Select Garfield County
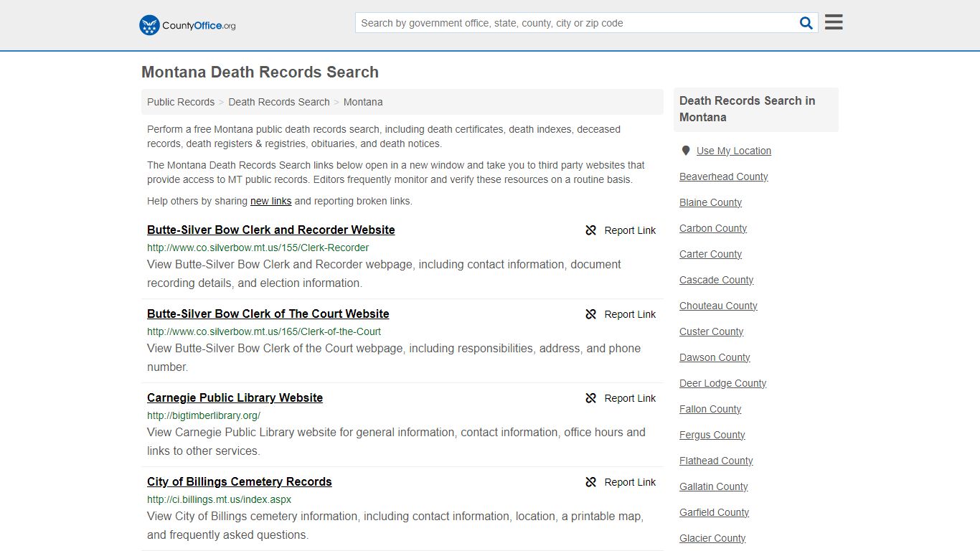 (715, 512)
